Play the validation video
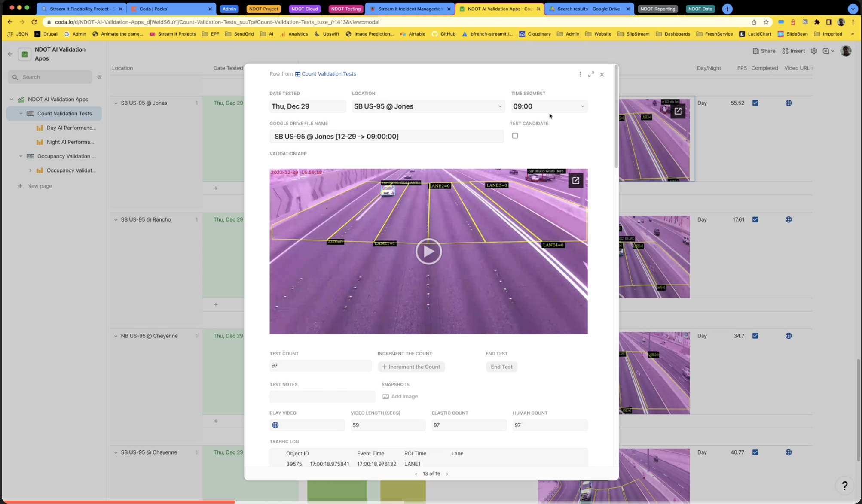This screenshot has height=504, width=862. (428, 252)
